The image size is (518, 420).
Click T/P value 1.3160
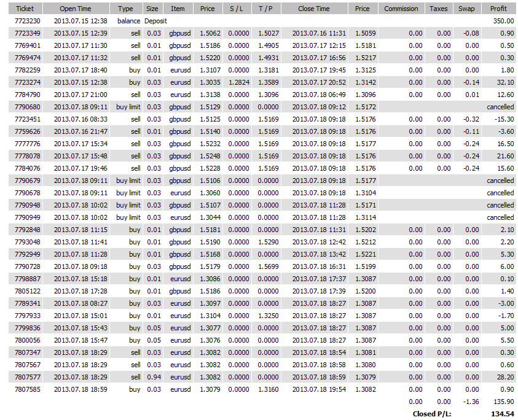pos(269,389)
